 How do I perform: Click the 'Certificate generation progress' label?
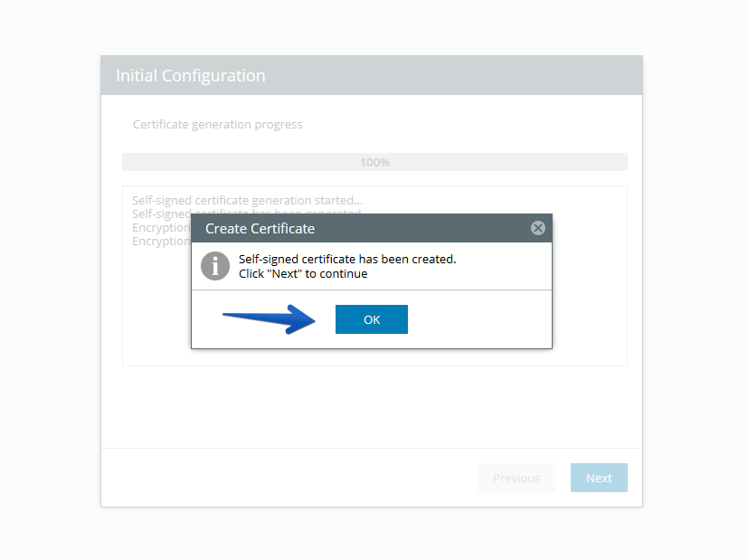point(218,125)
